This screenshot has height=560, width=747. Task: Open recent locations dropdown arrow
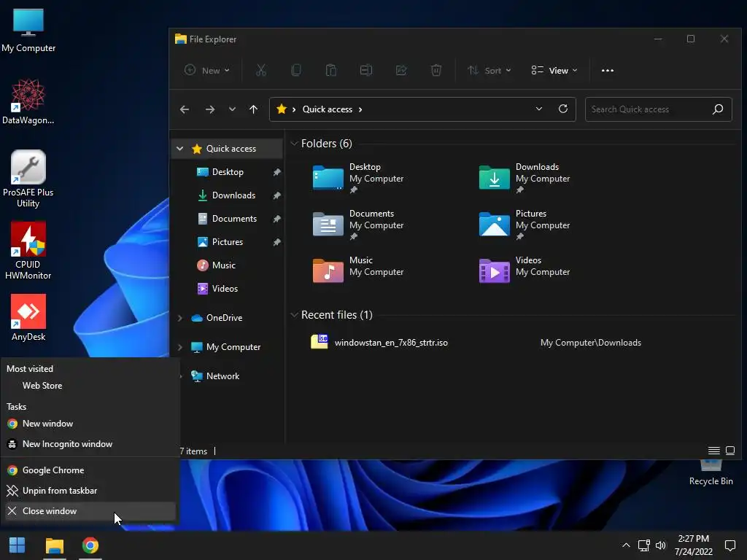click(232, 109)
